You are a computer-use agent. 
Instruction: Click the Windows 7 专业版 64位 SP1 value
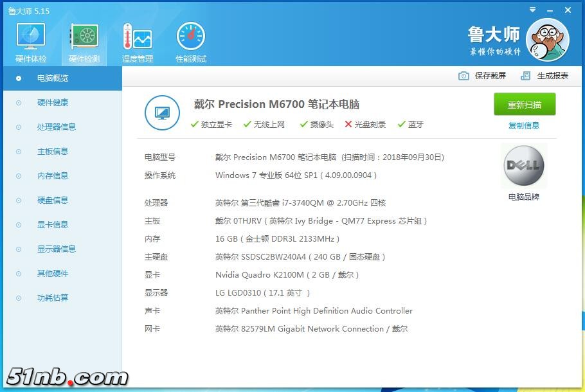[296, 175]
